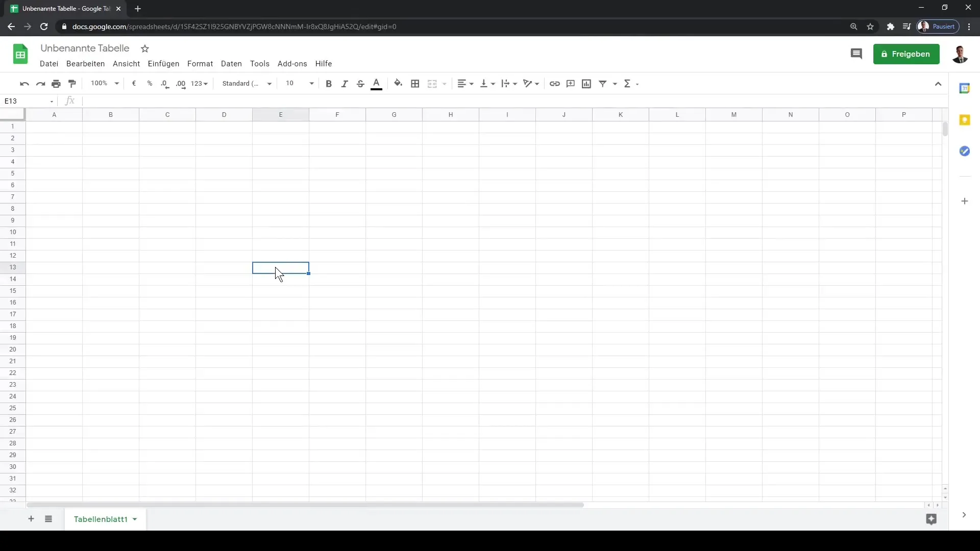The width and height of the screenshot is (980, 551).
Task: Expand merge cells options arrow
Action: 445,84
